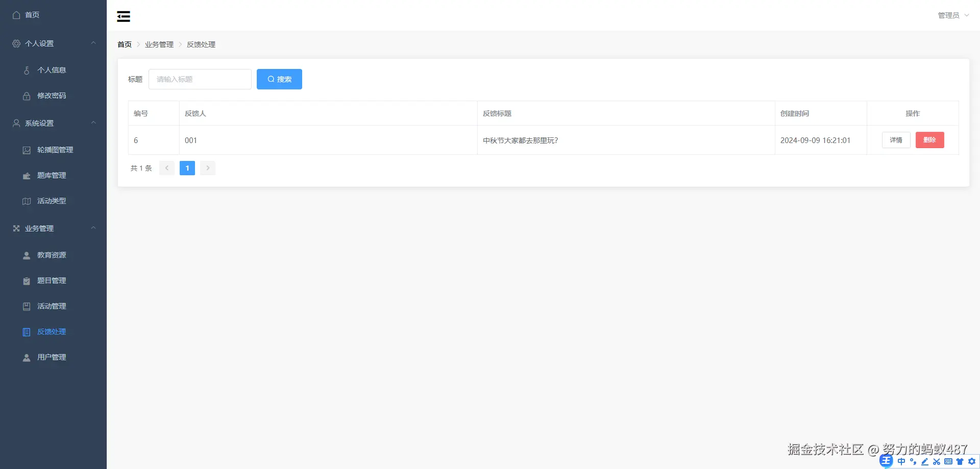The height and width of the screenshot is (469, 980).
Task: Open the input method settings gear icon
Action: point(971,461)
